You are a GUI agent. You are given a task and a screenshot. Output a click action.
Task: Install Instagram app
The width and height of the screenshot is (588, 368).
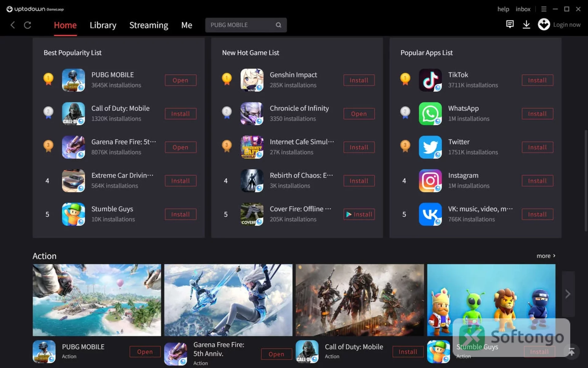[x=537, y=181]
